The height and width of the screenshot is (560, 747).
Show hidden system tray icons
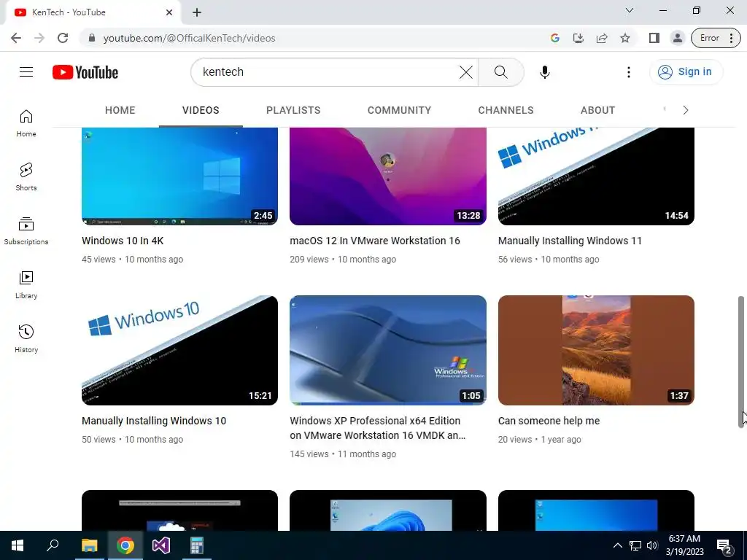[617, 545]
